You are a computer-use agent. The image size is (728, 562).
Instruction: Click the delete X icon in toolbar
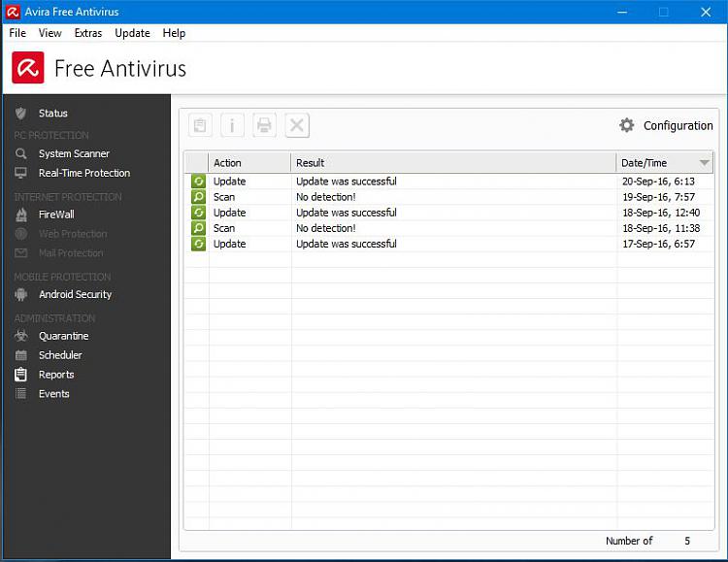point(297,125)
